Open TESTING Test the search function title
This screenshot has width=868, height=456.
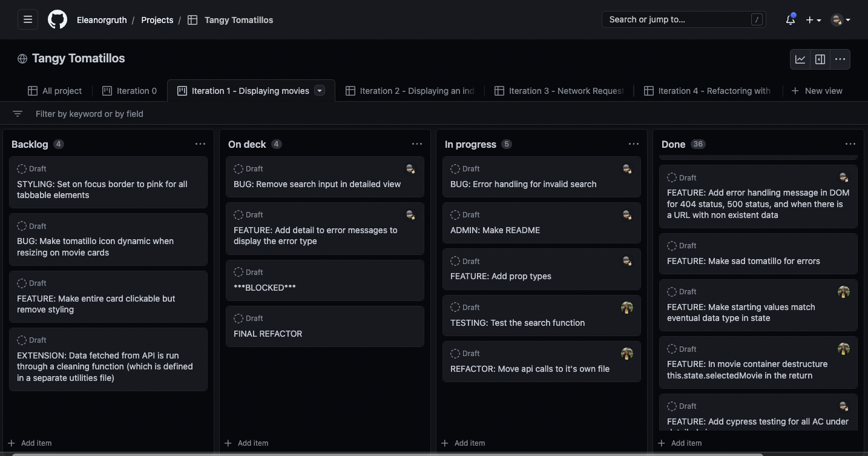click(518, 323)
